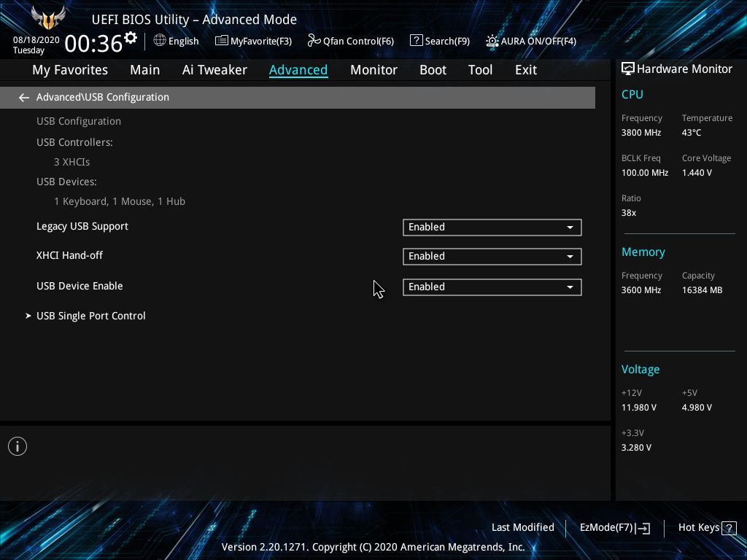Click the Version 2.20.1271 copyright text
This screenshot has width=747, height=560.
(373, 547)
